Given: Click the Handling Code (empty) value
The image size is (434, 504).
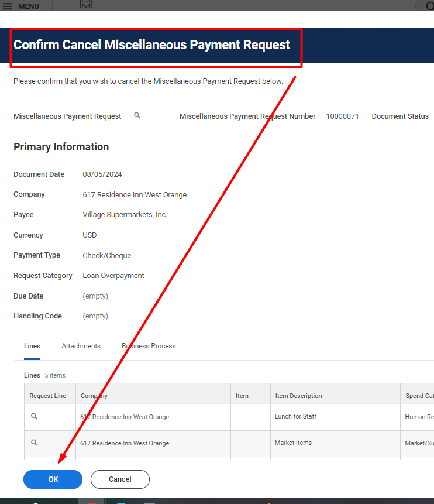Looking at the screenshot, I should 95,316.
